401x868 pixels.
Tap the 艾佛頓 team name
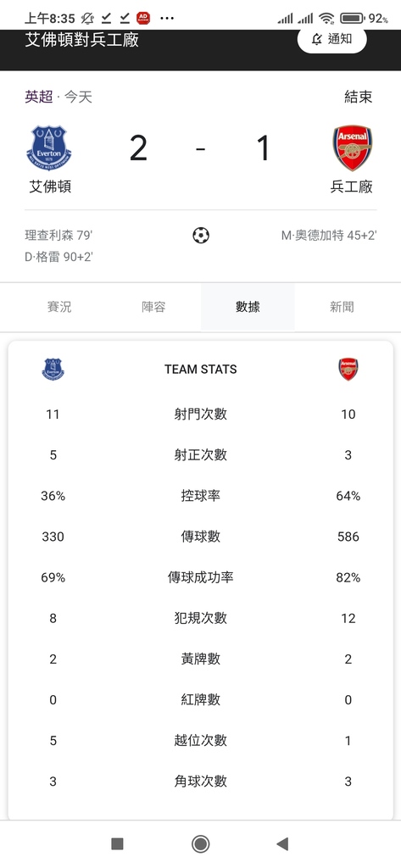[50, 186]
